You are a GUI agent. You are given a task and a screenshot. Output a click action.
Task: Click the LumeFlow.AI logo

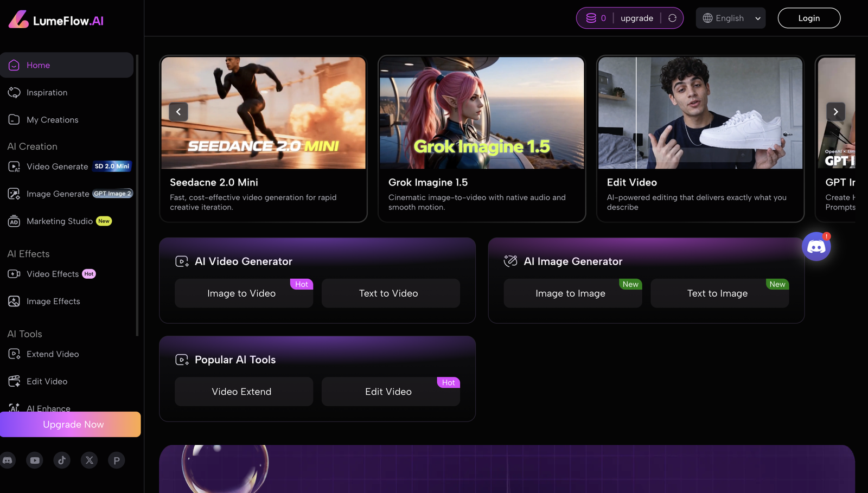point(56,20)
